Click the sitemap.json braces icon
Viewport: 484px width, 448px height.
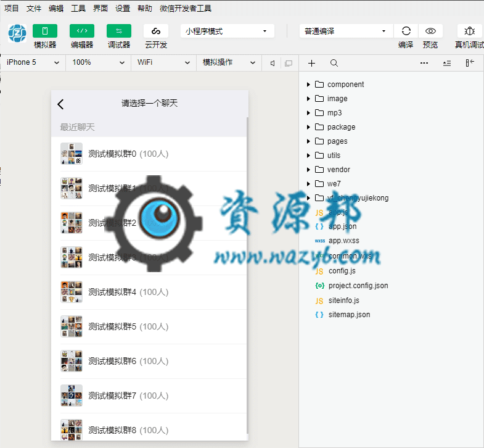pos(319,315)
